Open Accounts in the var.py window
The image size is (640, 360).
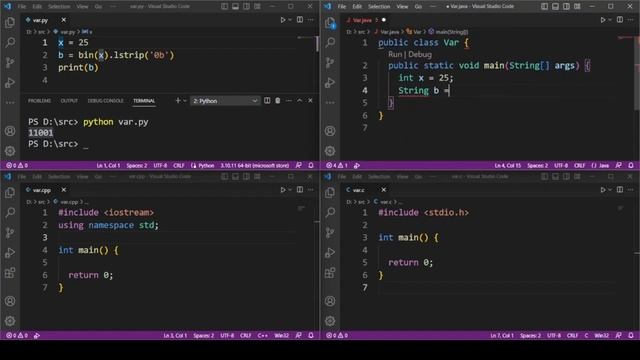(x=10, y=131)
